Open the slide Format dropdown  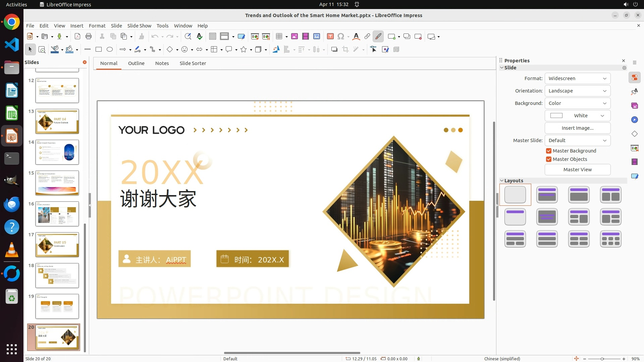click(577, 78)
